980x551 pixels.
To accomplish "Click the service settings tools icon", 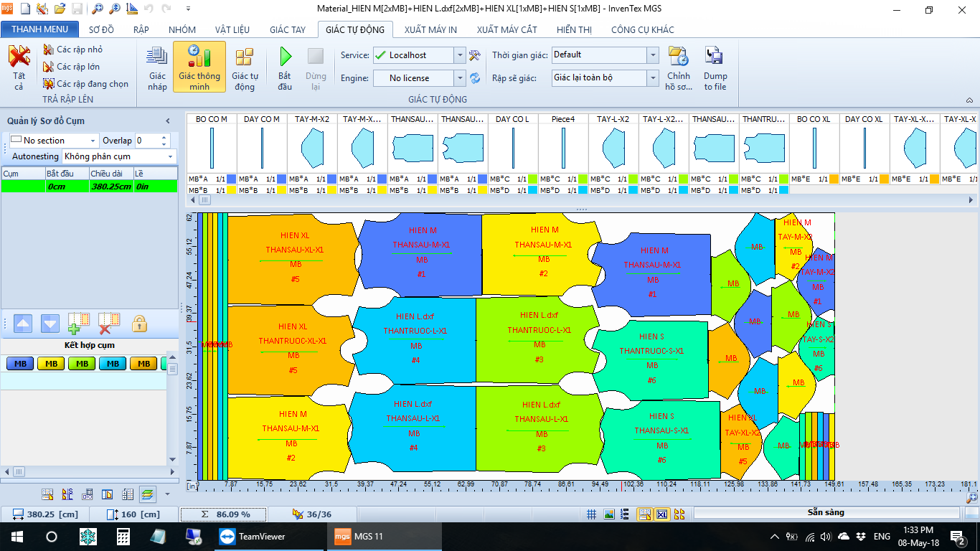I will [x=474, y=55].
